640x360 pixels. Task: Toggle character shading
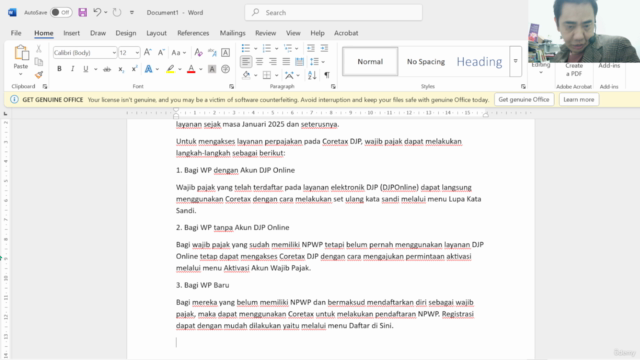212,69
